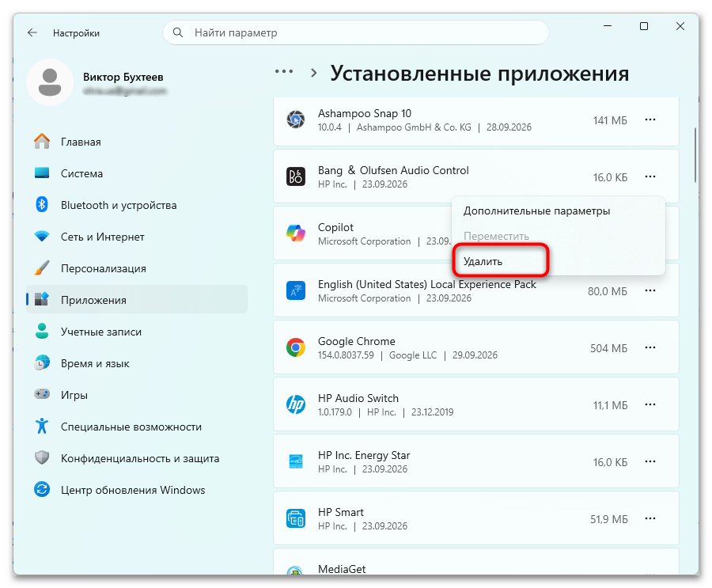The image size is (712, 588).
Task: Click the Виктор Бухтеев account name
Action: (x=123, y=77)
